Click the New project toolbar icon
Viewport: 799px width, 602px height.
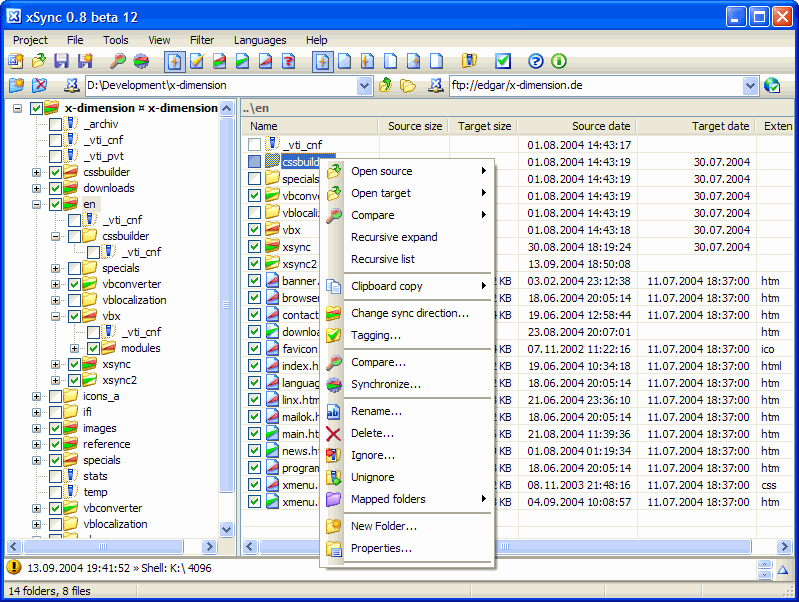click(x=16, y=61)
